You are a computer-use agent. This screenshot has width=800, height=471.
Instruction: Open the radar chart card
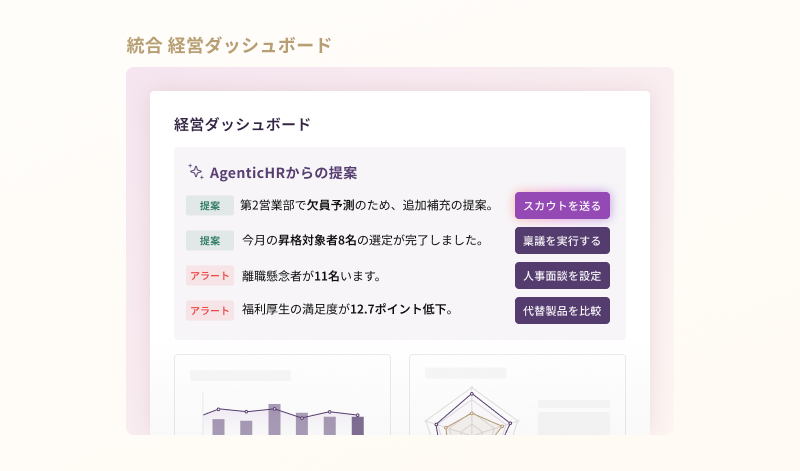coord(517,394)
